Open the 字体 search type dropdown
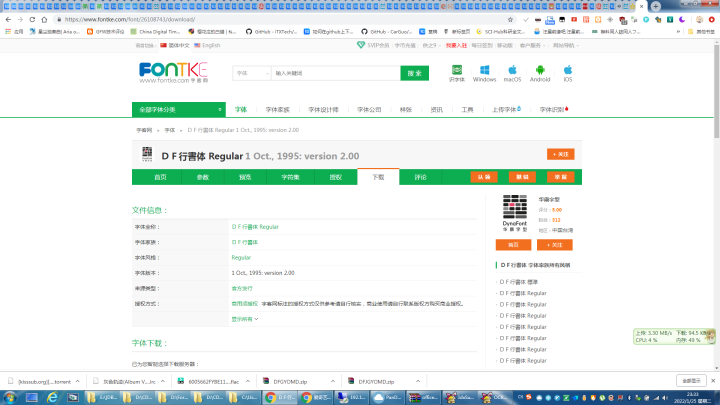The image size is (720, 405). [x=250, y=73]
